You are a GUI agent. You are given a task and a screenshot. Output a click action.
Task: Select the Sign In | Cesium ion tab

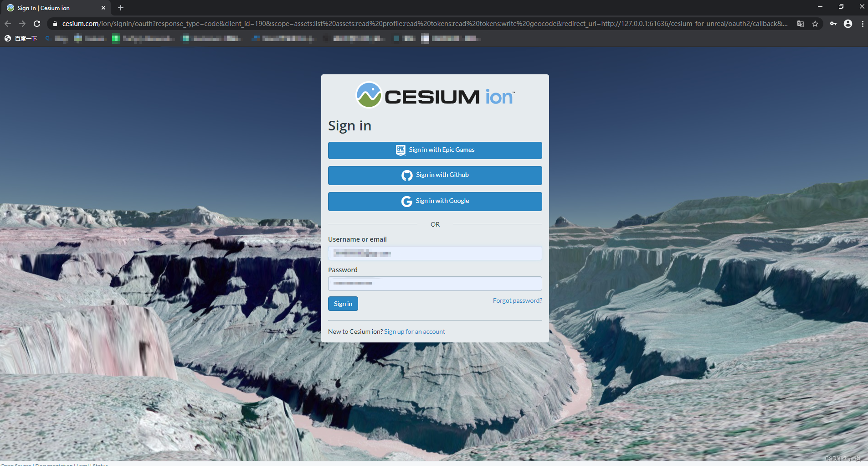[x=56, y=8]
